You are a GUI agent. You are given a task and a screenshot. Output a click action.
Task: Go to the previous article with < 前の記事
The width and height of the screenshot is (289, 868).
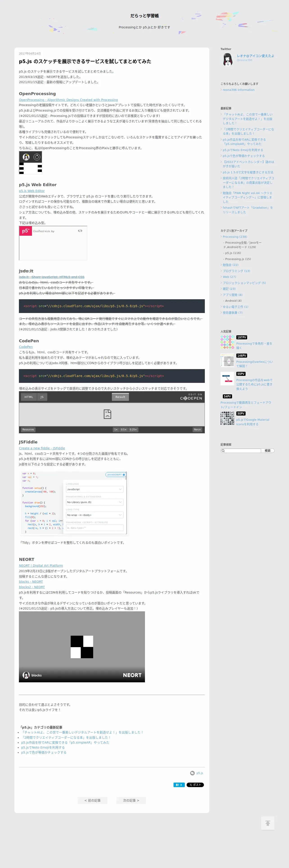pos(93,800)
